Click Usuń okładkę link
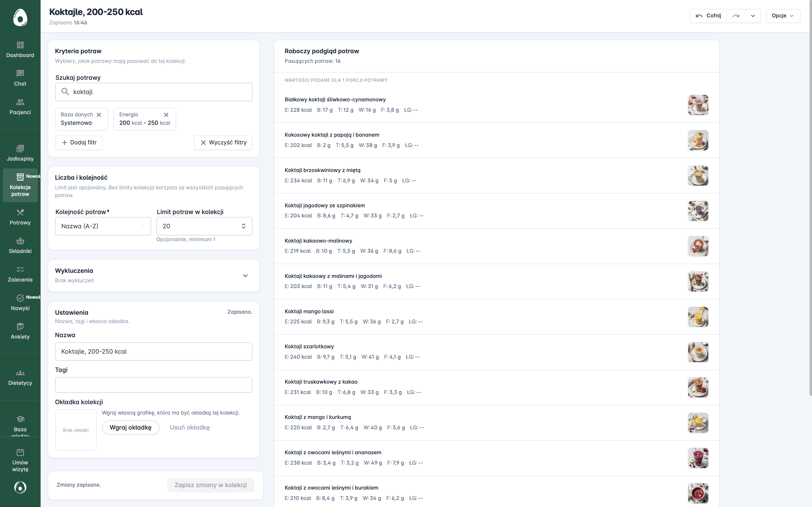This screenshot has height=507, width=812. tap(190, 427)
